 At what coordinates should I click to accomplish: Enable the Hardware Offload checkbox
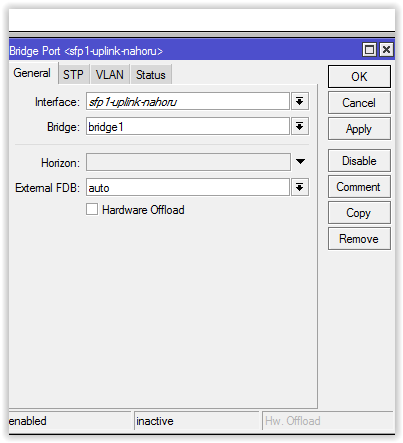coord(92,210)
